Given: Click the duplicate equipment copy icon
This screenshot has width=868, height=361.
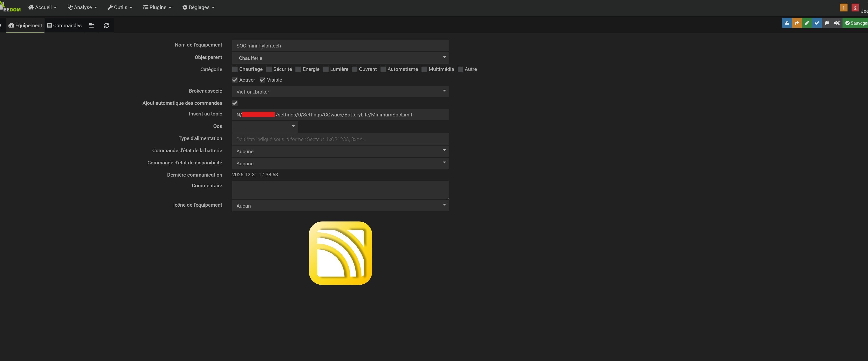Looking at the screenshot, I should [x=827, y=23].
